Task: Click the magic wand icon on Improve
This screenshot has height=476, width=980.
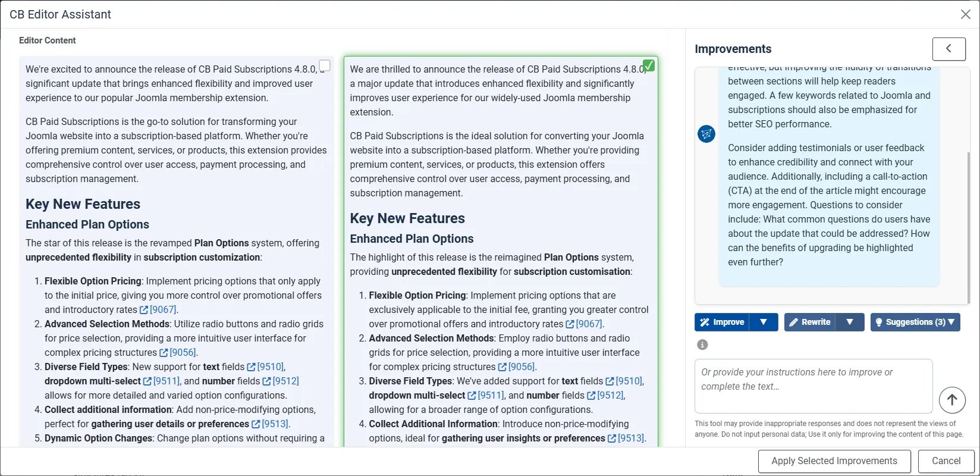Action: pos(705,322)
